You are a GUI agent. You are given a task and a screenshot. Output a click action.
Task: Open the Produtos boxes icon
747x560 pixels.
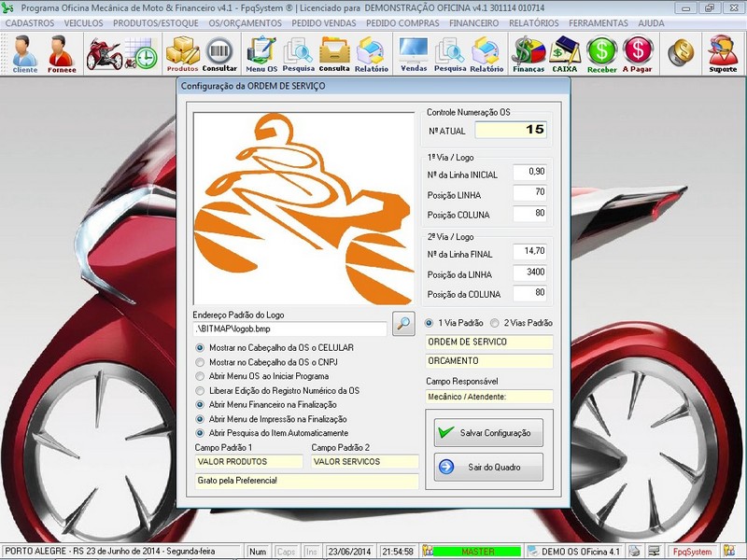pyautogui.click(x=182, y=53)
